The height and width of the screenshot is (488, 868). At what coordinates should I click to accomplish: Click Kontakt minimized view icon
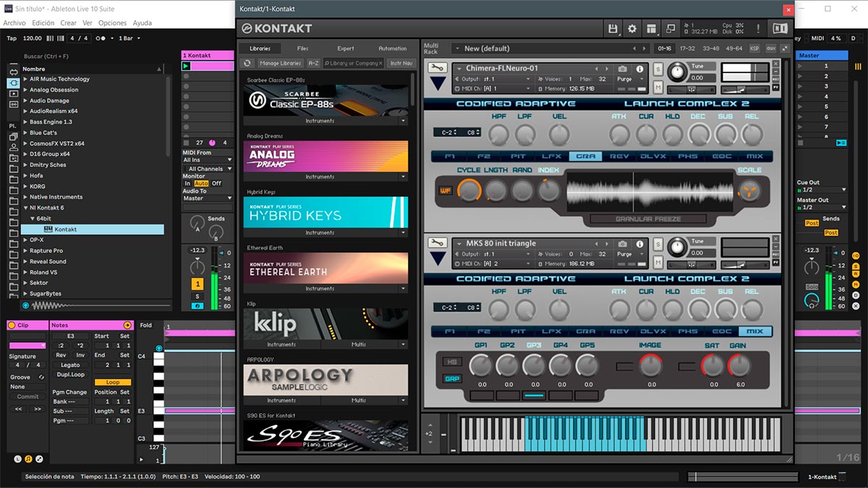671,28
